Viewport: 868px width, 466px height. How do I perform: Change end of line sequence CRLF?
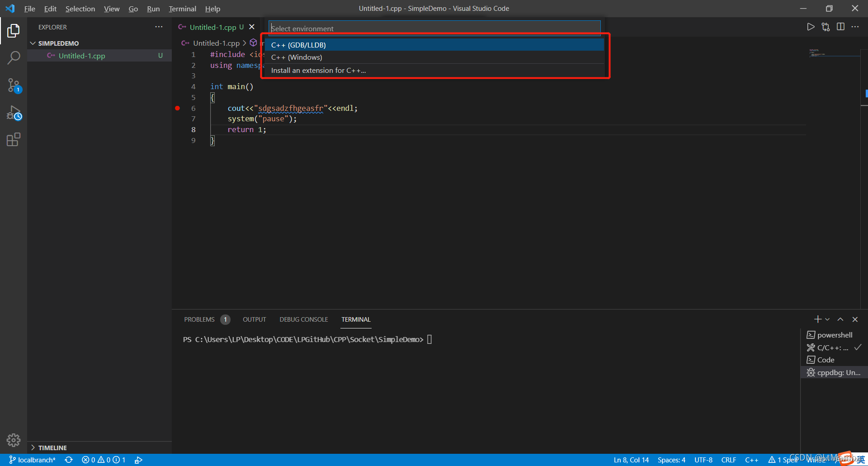click(728, 460)
